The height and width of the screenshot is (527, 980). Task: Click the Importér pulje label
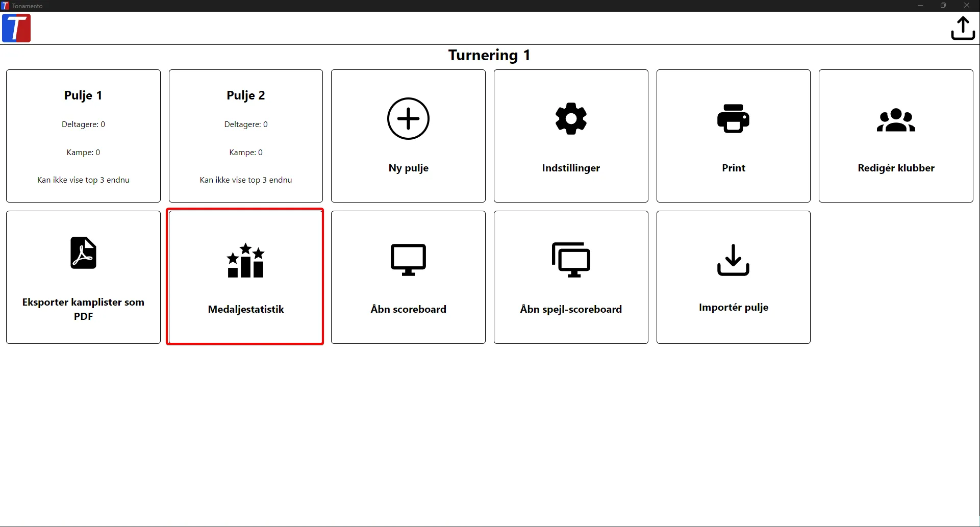coord(733,307)
